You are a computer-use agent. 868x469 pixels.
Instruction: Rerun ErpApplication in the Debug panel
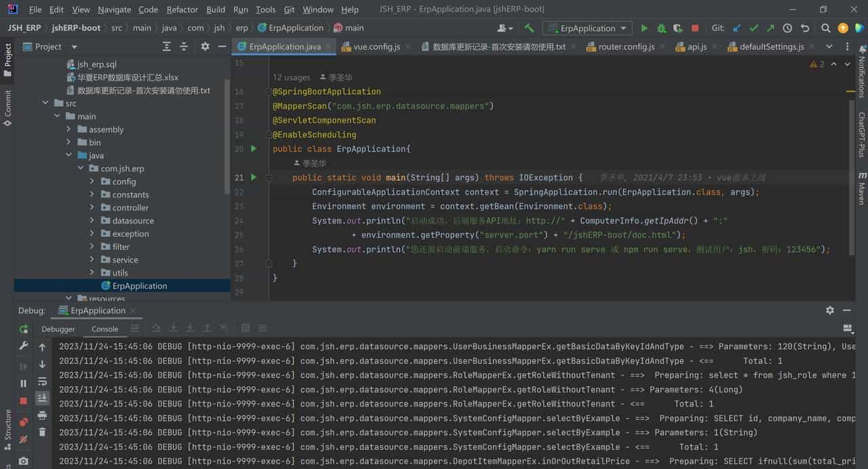point(24,329)
